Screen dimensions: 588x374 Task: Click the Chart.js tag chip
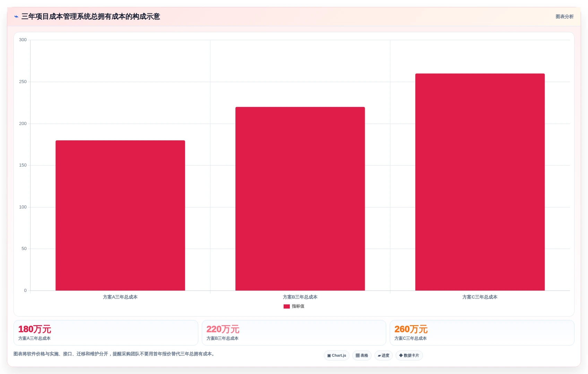[x=337, y=356]
